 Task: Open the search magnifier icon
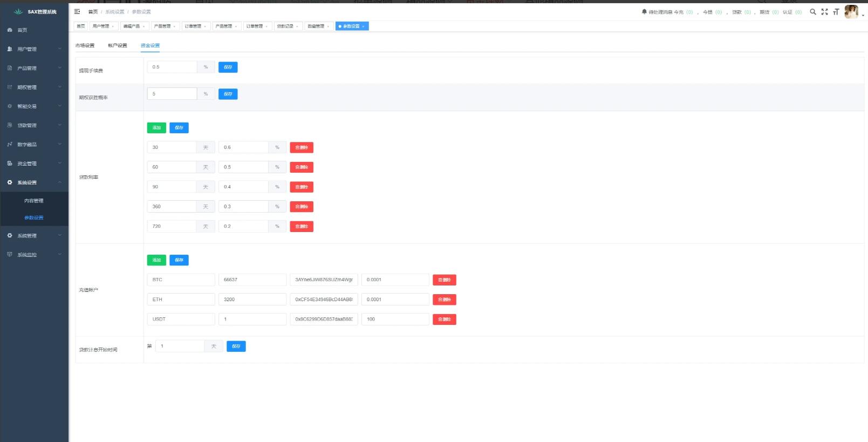(x=812, y=11)
